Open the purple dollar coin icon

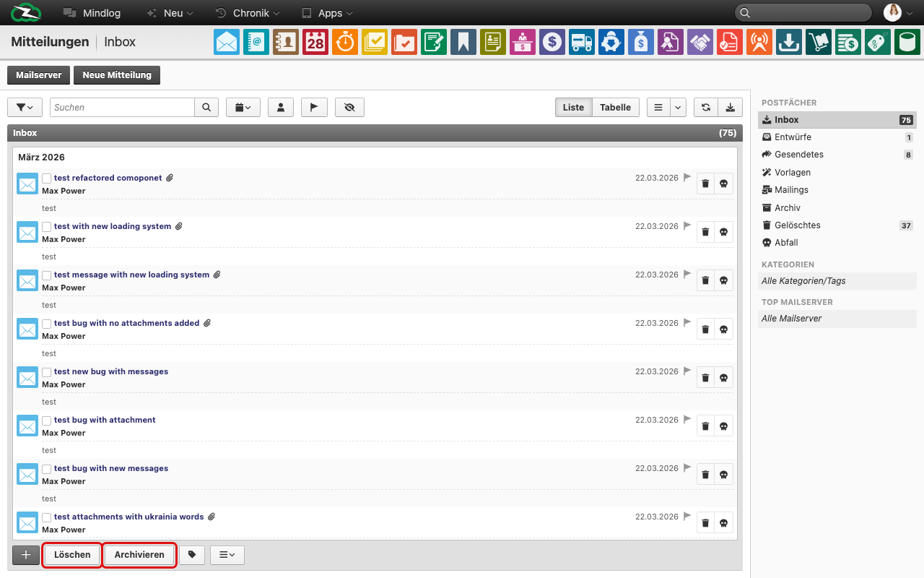[552, 42]
